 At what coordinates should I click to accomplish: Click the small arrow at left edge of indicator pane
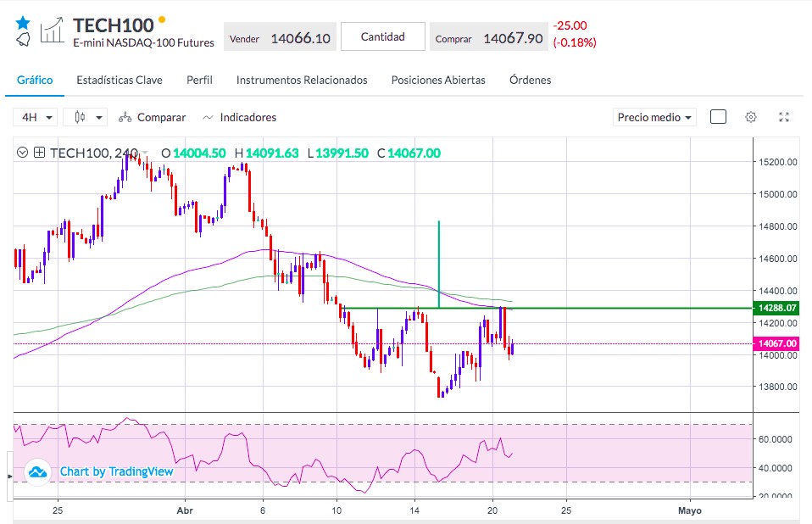[9, 476]
